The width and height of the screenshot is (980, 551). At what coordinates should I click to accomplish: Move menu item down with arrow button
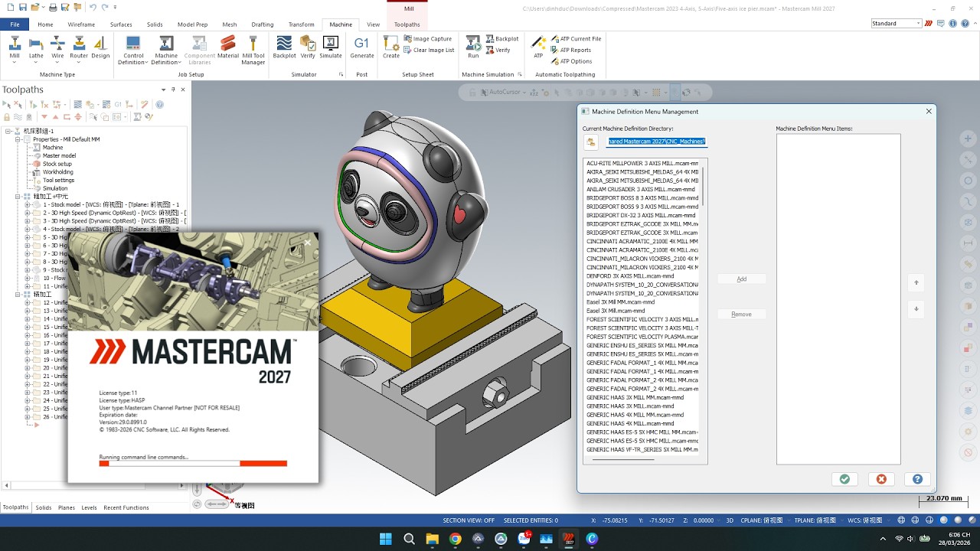pyautogui.click(x=916, y=309)
